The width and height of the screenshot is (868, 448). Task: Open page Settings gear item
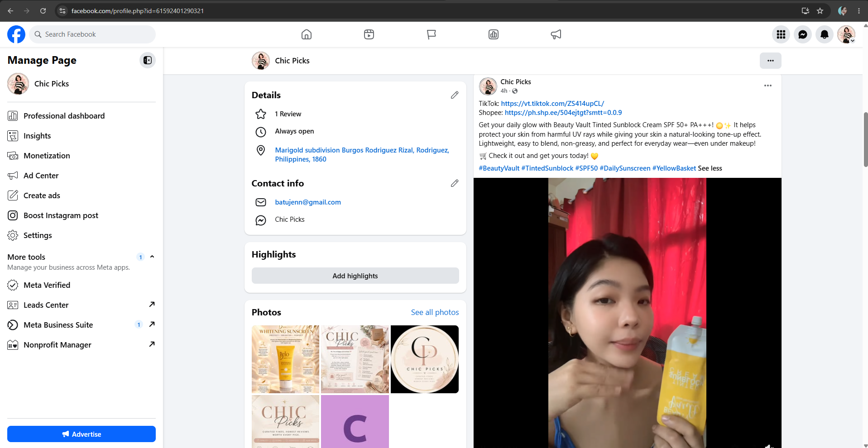82,235
